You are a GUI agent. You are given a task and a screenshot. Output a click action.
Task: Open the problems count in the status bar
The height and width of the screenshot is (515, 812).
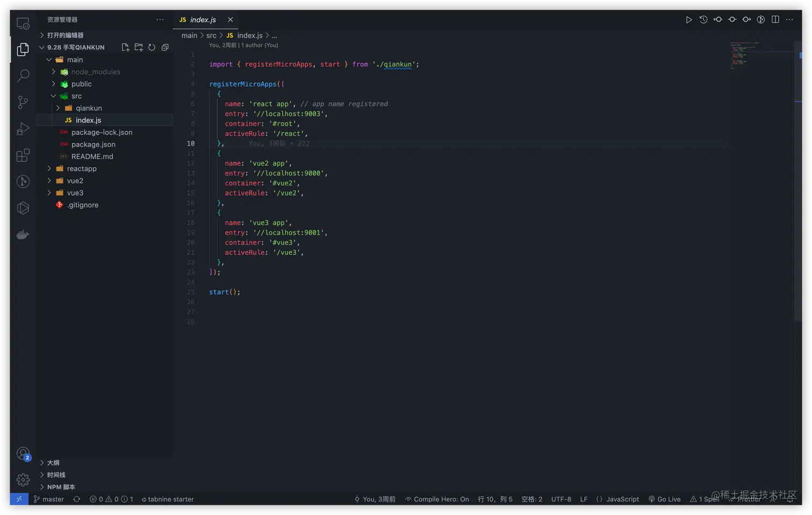tap(111, 499)
